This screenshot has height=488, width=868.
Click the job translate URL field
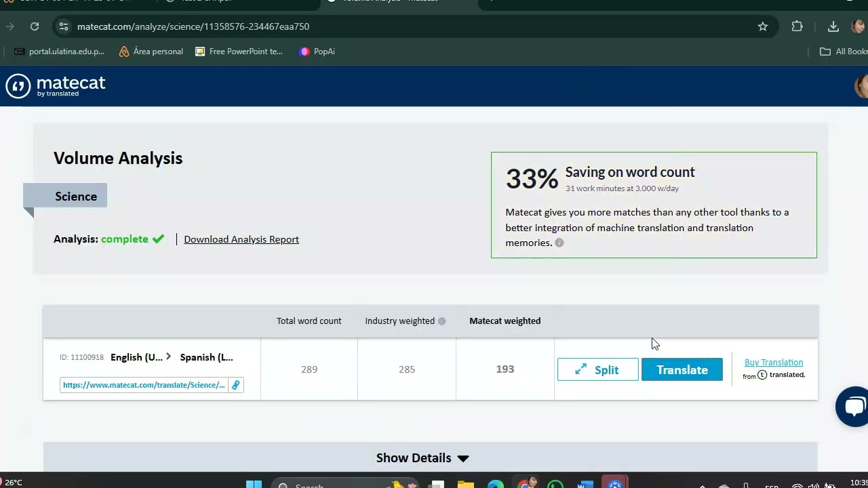(144, 385)
